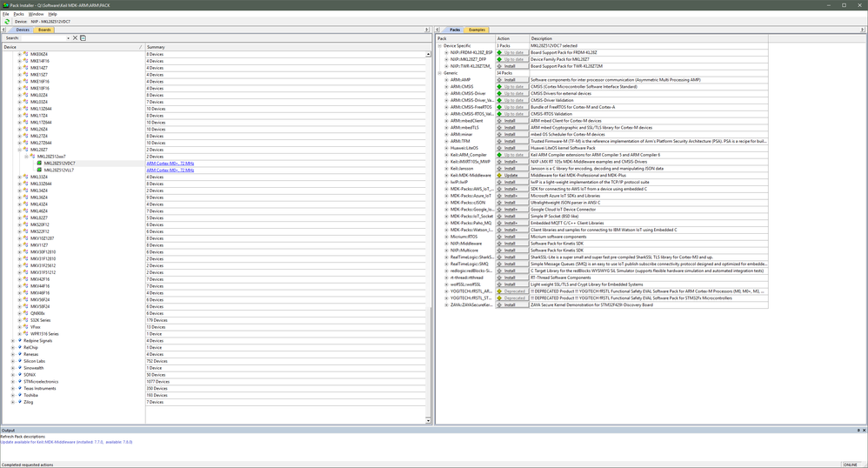Screen dimensions: 868x468
Task: Click the Keil::MDK-Middleware update available message
Action: click(66, 442)
